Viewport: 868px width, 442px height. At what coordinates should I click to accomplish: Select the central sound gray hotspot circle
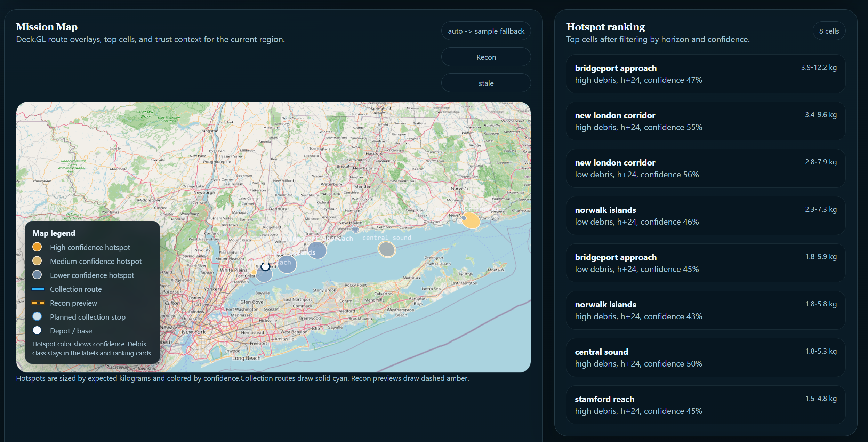387,249
